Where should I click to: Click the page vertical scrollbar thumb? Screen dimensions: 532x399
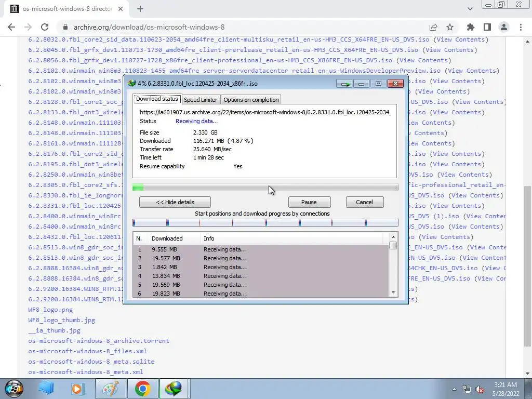tap(528, 267)
